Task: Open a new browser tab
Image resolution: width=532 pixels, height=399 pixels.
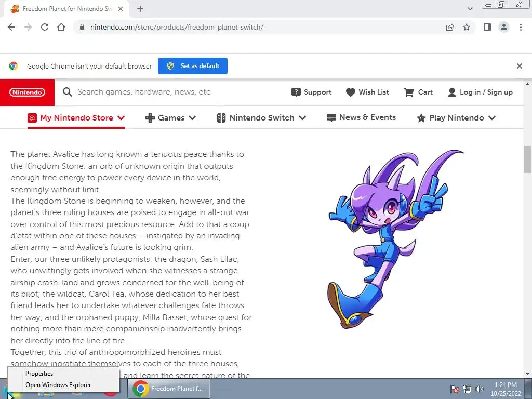Action: [x=140, y=9]
